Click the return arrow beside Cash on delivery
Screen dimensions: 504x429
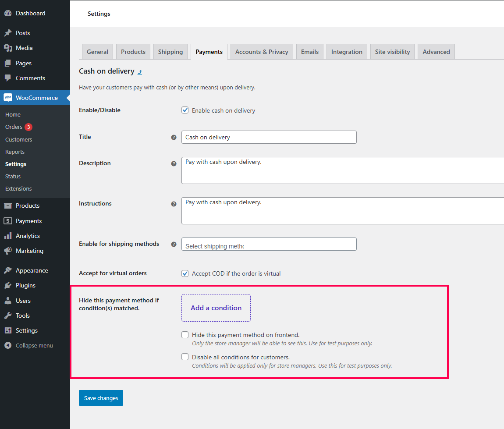pos(140,72)
